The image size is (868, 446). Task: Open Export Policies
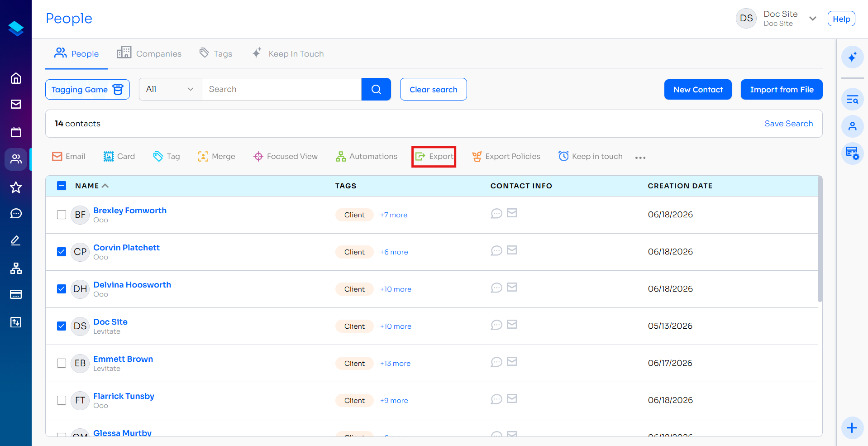tap(506, 157)
